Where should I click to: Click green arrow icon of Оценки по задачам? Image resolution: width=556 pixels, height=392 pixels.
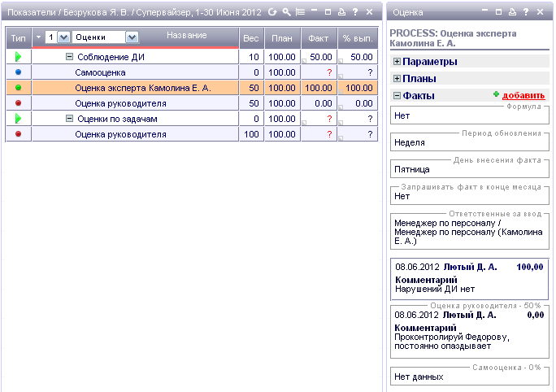(18, 119)
